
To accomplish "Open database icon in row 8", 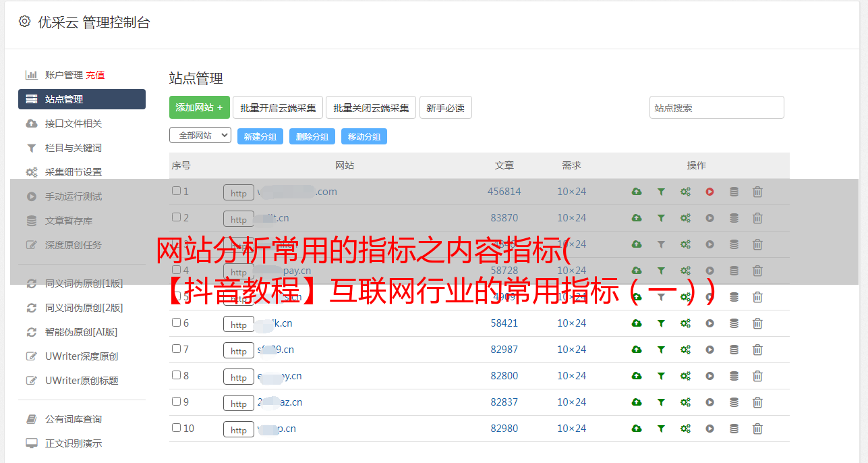I will click(x=734, y=376).
